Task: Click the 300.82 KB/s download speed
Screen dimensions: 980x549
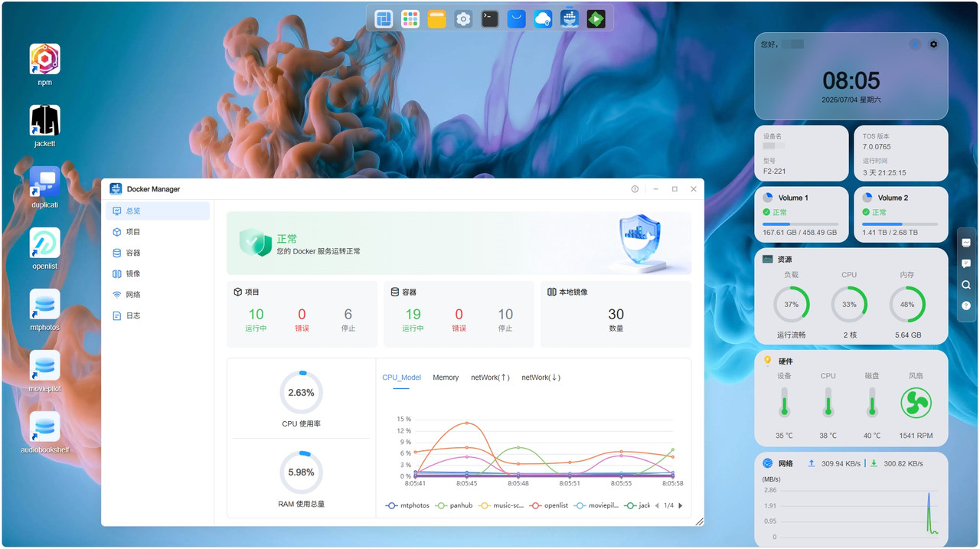Action: (903, 463)
